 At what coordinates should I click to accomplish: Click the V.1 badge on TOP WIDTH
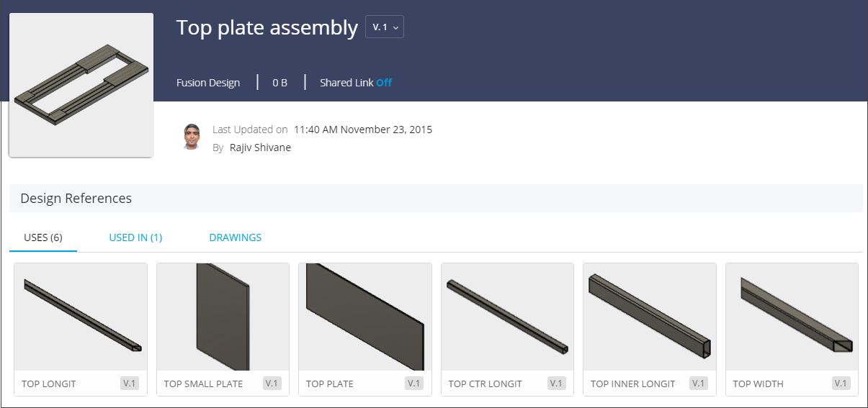click(x=841, y=384)
